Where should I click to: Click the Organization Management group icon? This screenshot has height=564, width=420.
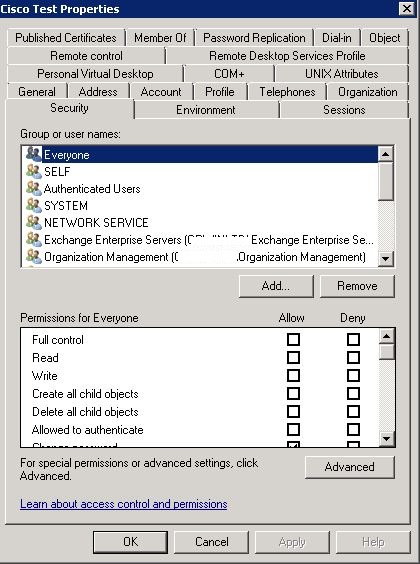tap(34, 256)
